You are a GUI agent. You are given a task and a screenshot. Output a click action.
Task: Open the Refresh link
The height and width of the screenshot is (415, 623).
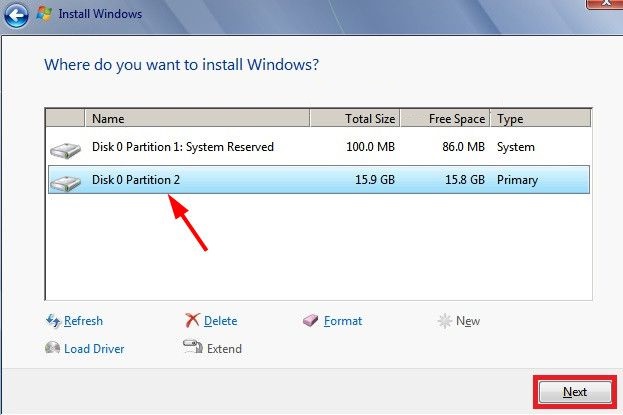[83, 321]
